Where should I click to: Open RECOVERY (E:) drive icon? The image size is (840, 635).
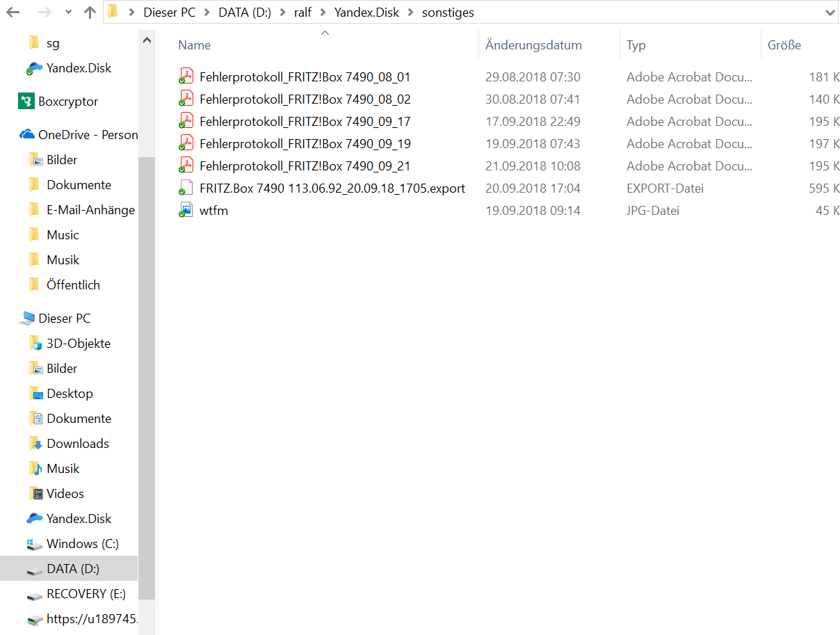pyautogui.click(x=35, y=595)
